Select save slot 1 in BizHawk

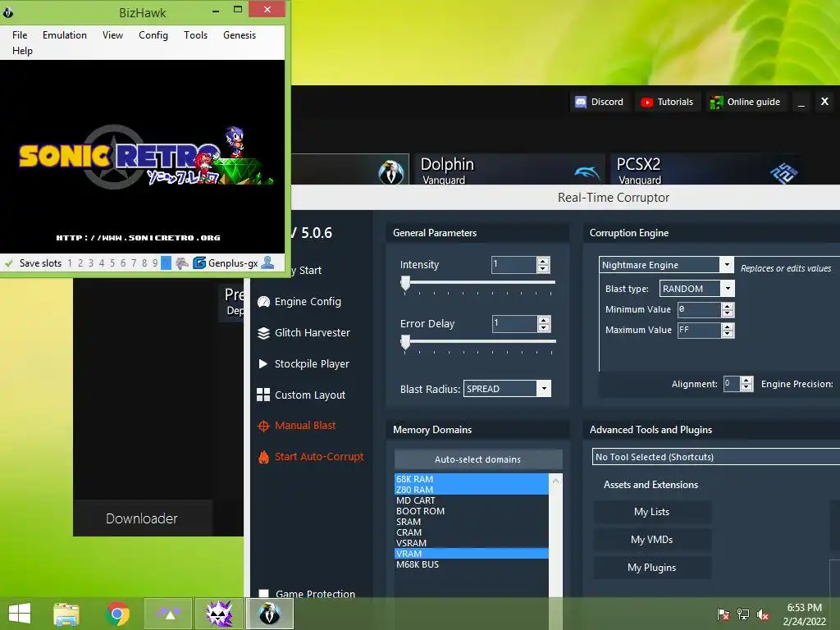70,263
